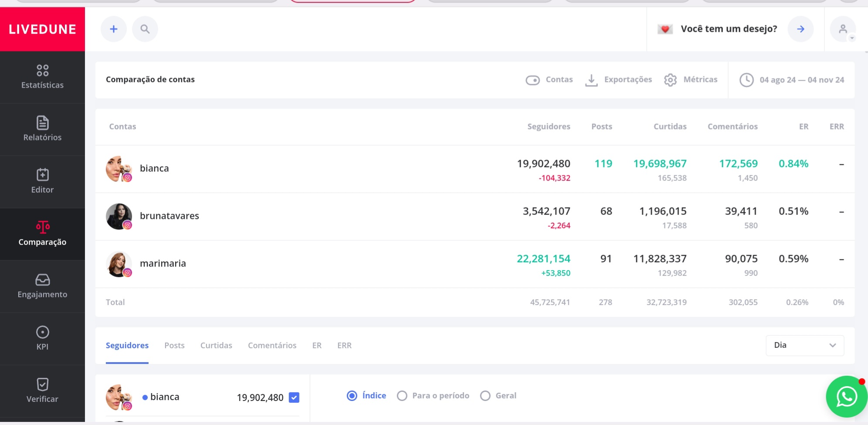
Task: Select the Geral radio option
Action: click(x=485, y=396)
